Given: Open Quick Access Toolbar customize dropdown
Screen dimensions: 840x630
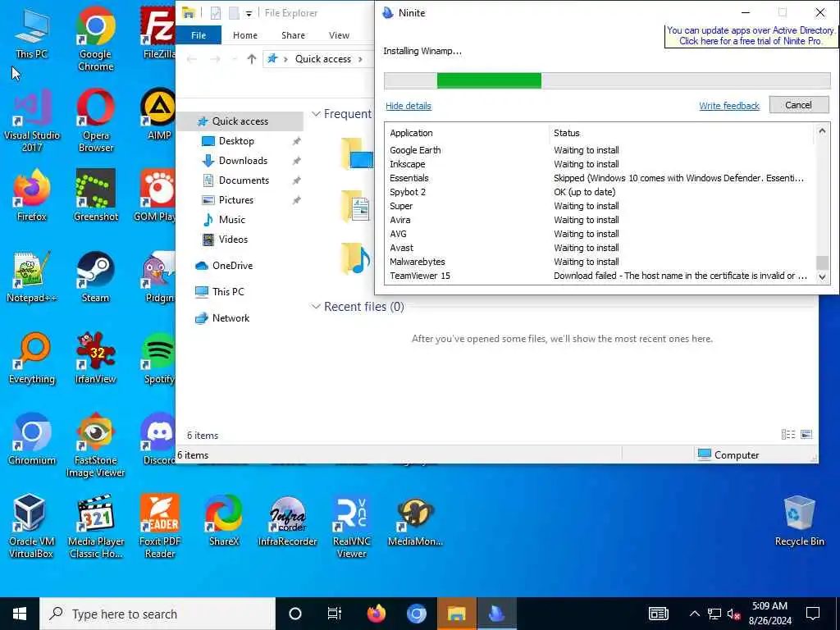Looking at the screenshot, I should (x=249, y=13).
